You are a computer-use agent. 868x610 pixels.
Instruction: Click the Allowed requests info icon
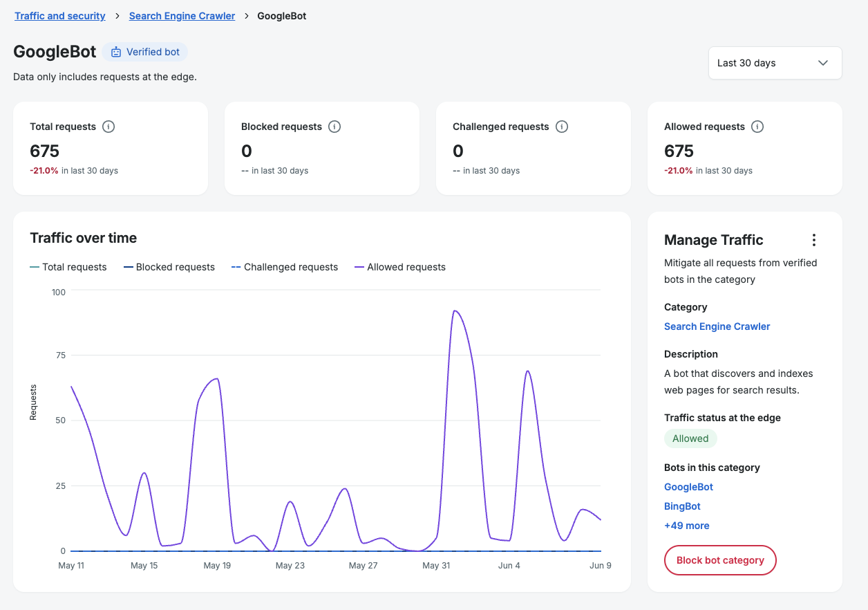757,127
